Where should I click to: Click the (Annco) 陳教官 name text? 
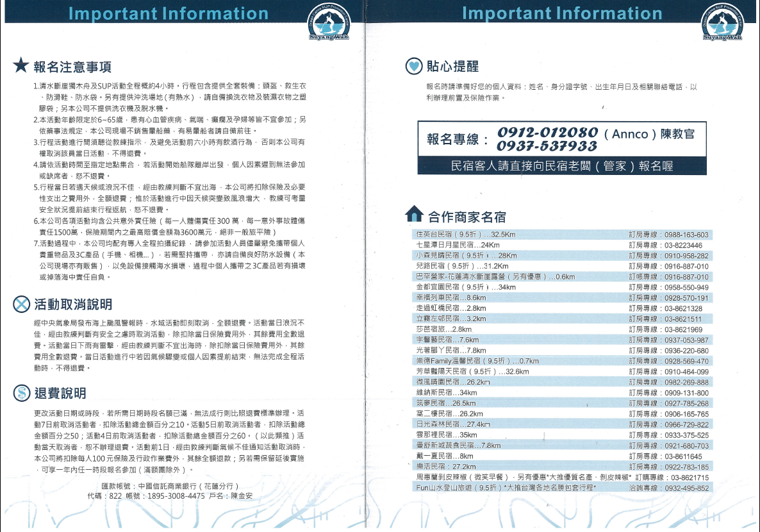[650, 134]
